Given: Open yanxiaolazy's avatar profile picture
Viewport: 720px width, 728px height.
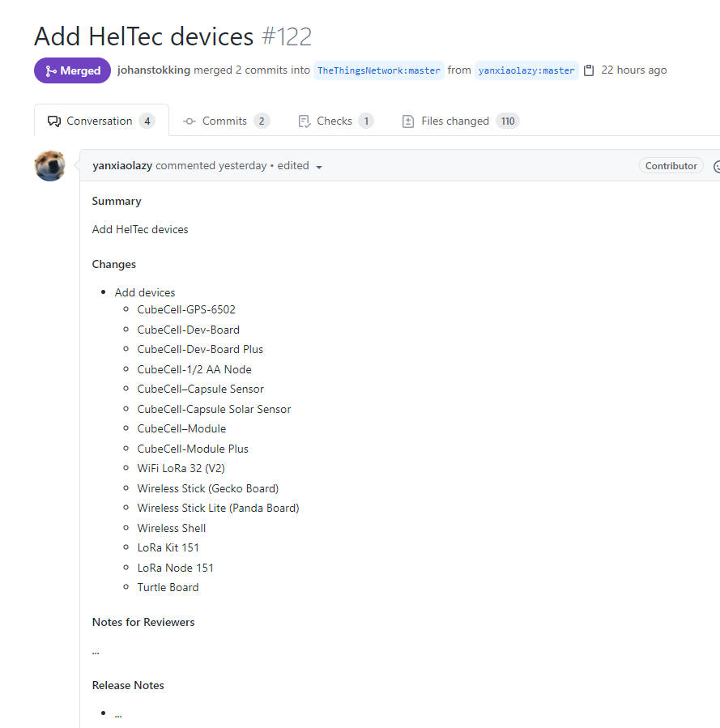Looking at the screenshot, I should click(49, 166).
